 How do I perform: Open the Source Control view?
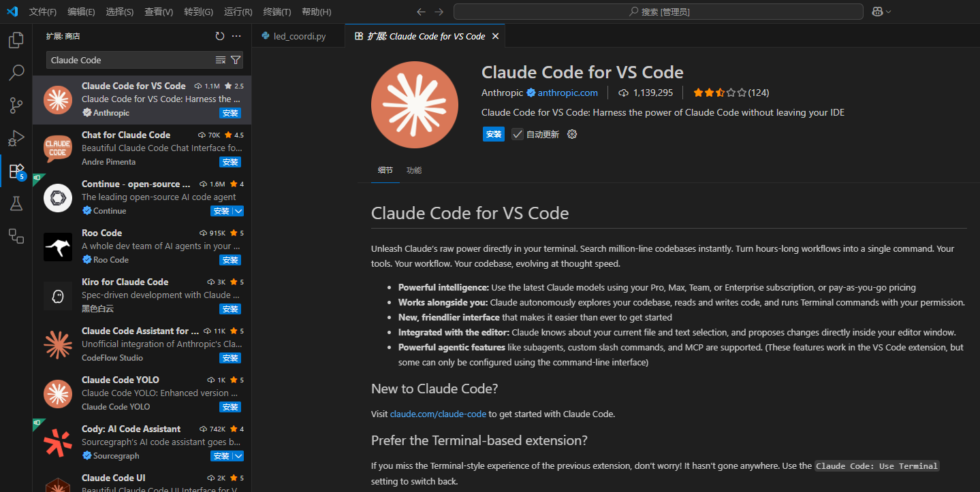click(16, 105)
